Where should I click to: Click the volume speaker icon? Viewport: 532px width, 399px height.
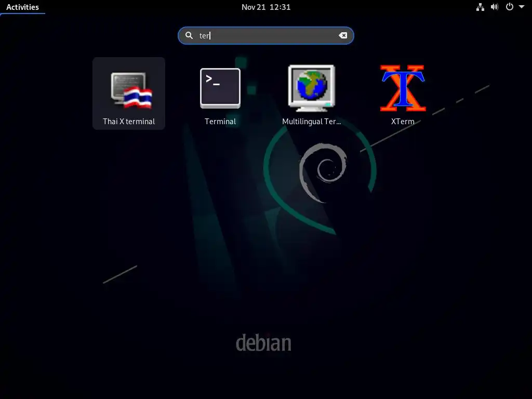pyautogui.click(x=495, y=7)
